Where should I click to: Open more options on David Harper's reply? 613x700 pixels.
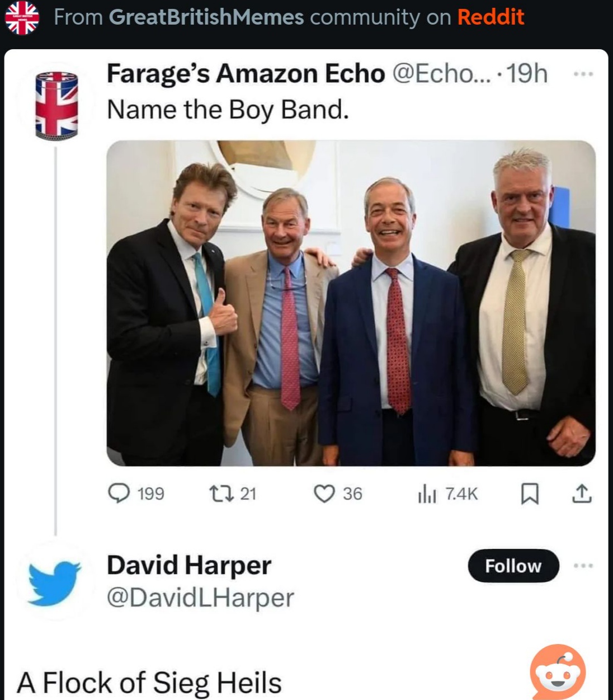pos(582,566)
